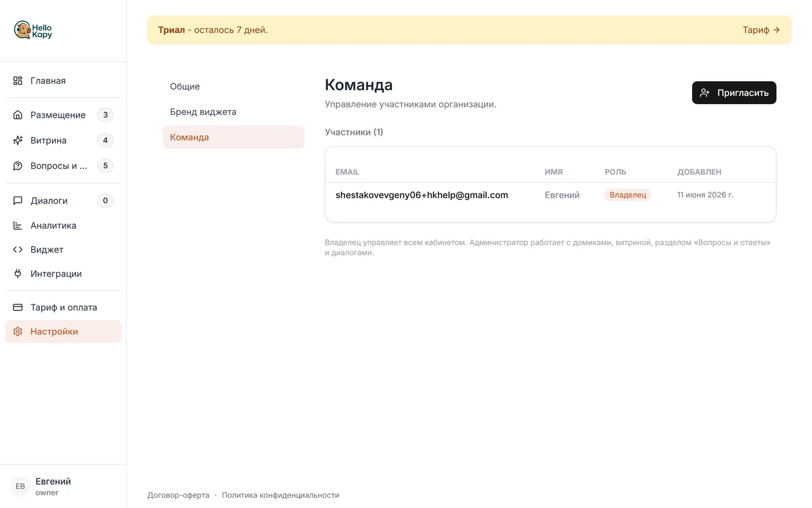Click the EMAIL column header
This screenshot has height=508, width=812.
[348, 172]
